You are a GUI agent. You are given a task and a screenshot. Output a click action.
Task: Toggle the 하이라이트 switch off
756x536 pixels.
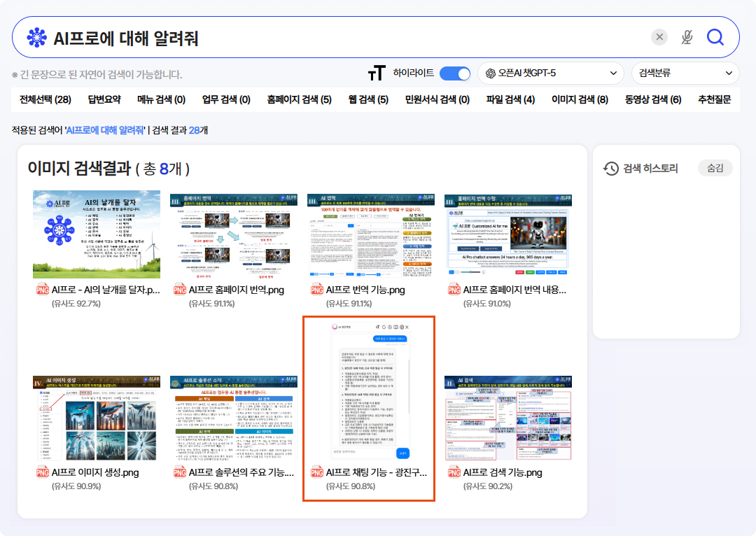click(454, 73)
